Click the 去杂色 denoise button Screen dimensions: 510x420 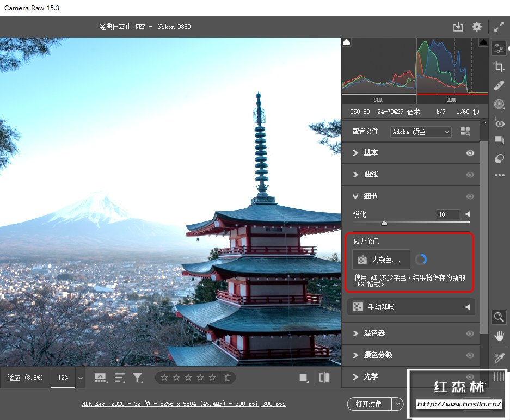pos(381,260)
